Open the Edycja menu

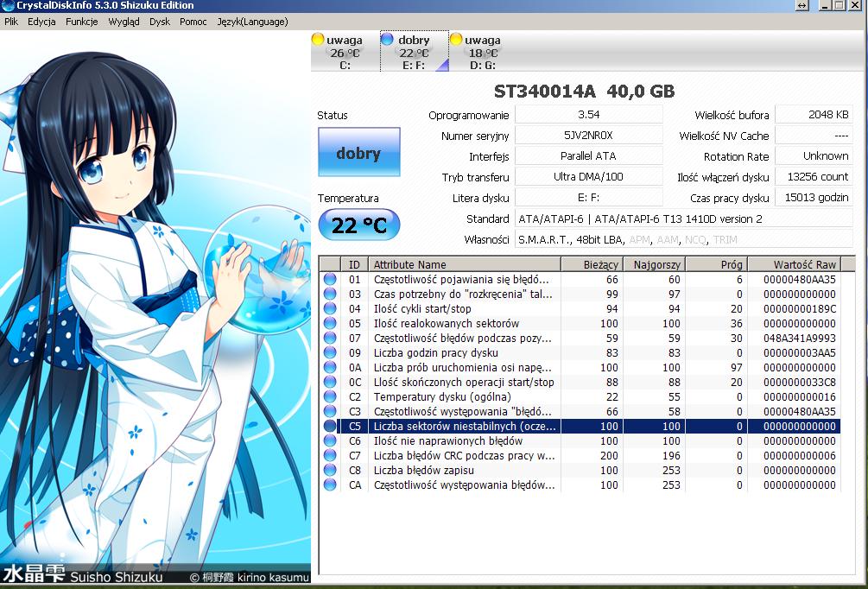pyautogui.click(x=41, y=22)
